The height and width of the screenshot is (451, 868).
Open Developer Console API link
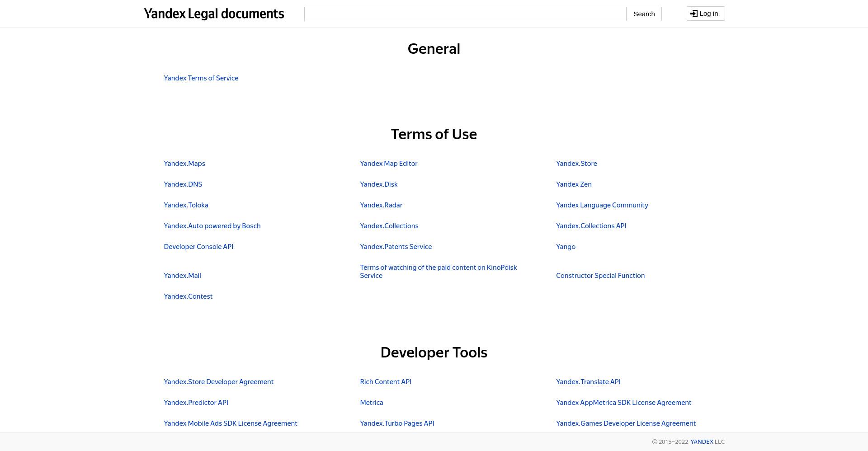[198, 247]
